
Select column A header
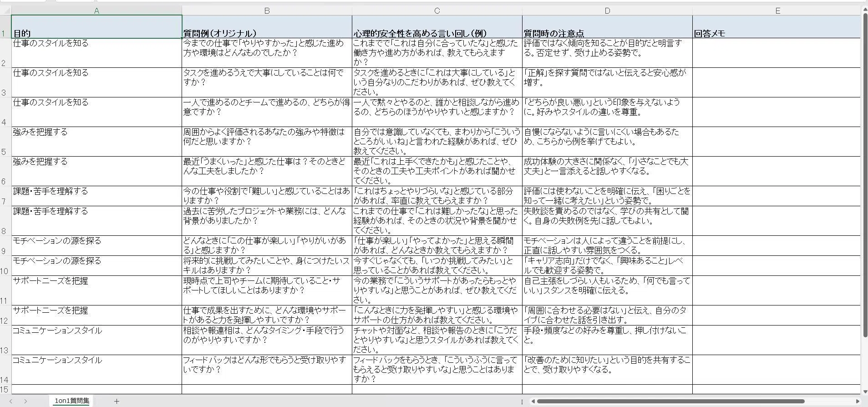96,10
